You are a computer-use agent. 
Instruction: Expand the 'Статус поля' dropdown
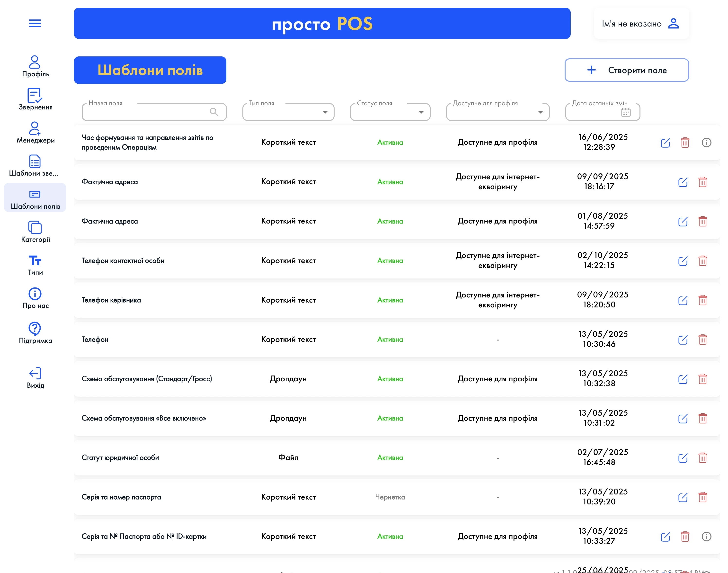421,112
